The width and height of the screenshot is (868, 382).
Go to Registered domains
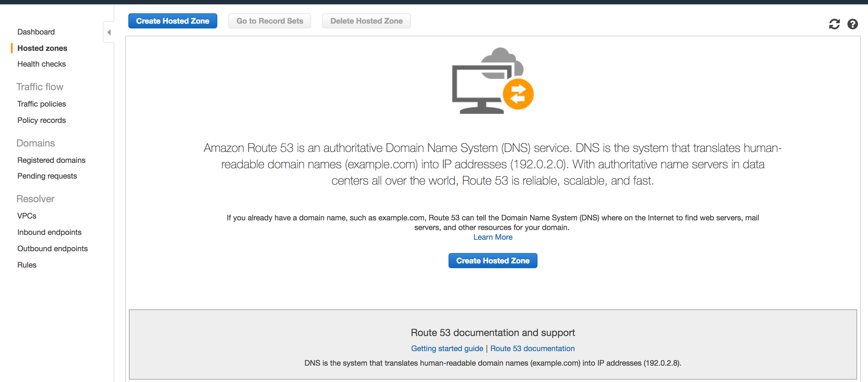coord(51,160)
